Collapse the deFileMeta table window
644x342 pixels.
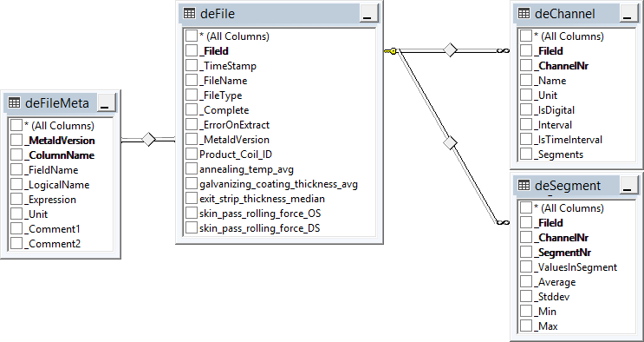click(107, 103)
